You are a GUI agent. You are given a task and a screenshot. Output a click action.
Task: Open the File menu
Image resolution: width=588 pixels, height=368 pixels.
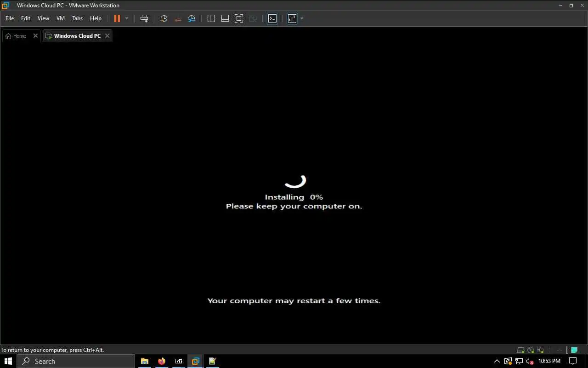pyautogui.click(x=10, y=18)
